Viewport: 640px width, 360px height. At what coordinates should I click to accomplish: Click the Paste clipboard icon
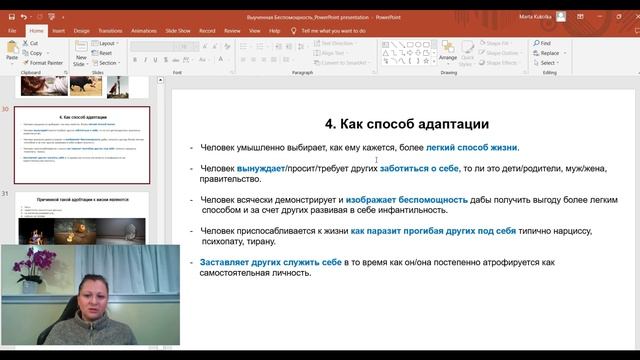pyautogui.click(x=12, y=47)
